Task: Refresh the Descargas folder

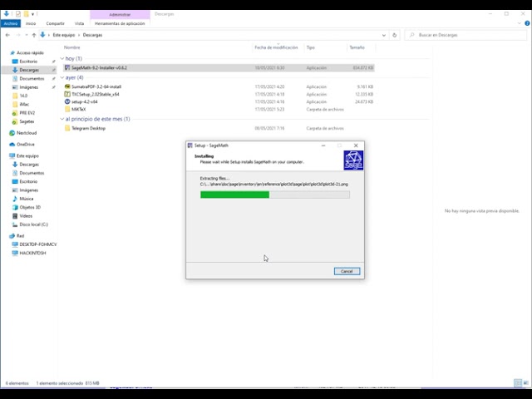Action: [394, 35]
